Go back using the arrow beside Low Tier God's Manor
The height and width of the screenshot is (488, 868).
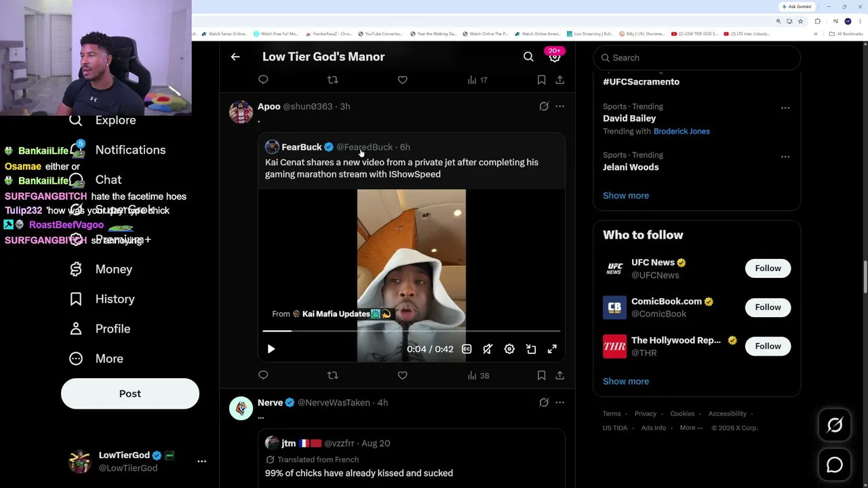pyautogui.click(x=235, y=57)
